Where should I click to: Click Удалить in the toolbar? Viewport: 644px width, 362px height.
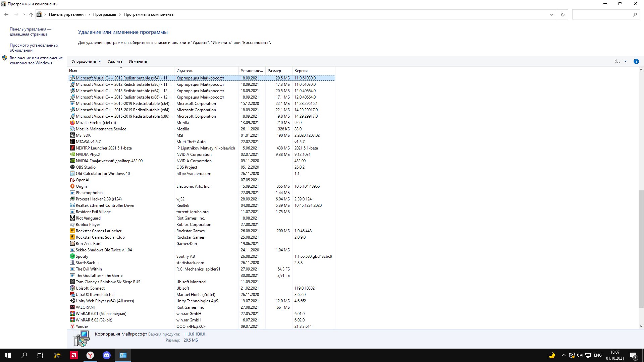[115, 61]
